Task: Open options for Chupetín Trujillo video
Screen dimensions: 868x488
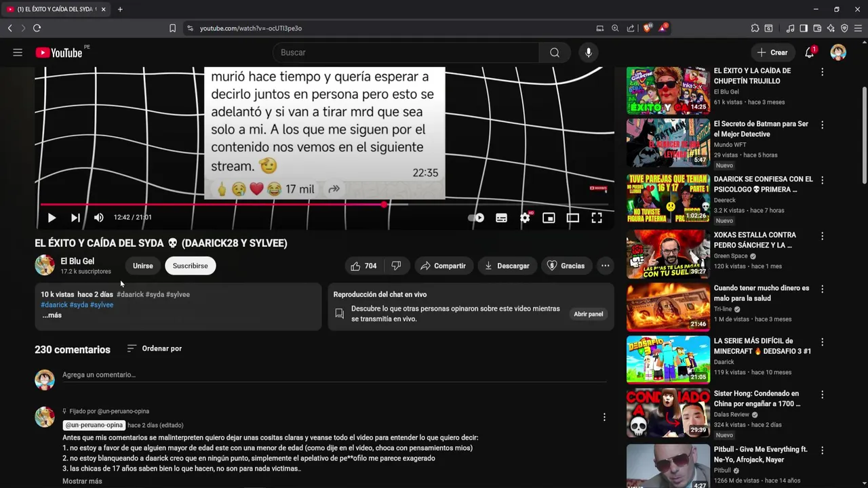Action: click(x=822, y=72)
